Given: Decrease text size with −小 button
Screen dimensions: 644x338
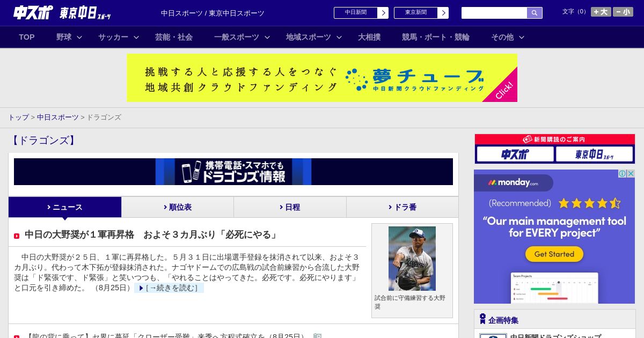Looking at the screenshot, I should [623, 12].
